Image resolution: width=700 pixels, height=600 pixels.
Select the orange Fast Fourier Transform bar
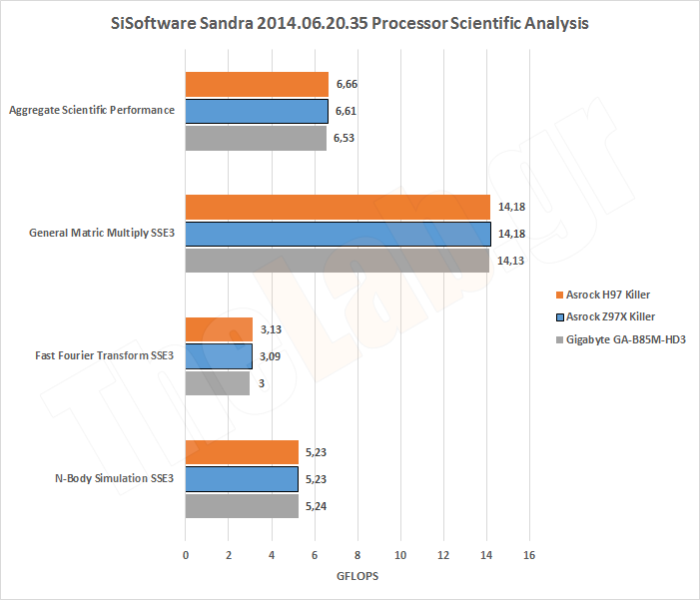coord(219,329)
